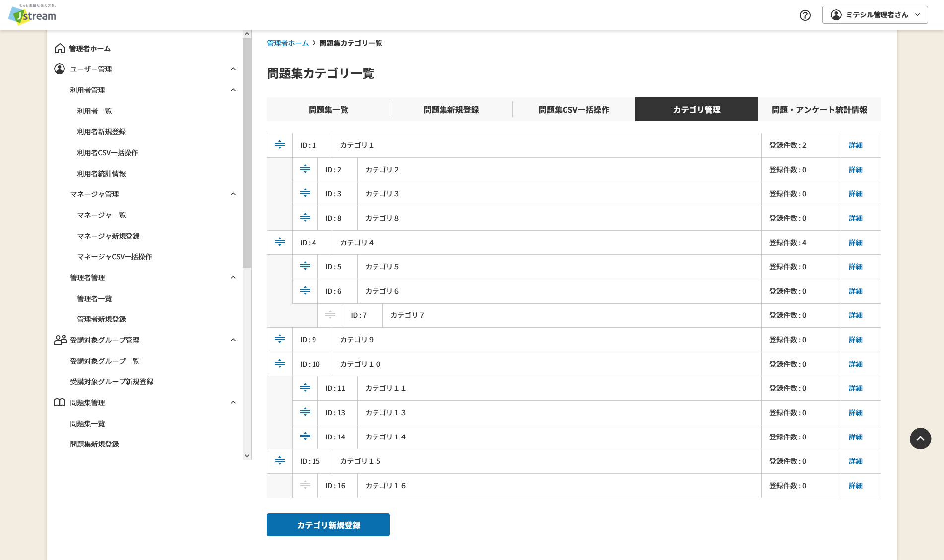Viewport: 944px width, 560px height.
Task: Collapse the 問題集管理 section
Action: pos(233,402)
